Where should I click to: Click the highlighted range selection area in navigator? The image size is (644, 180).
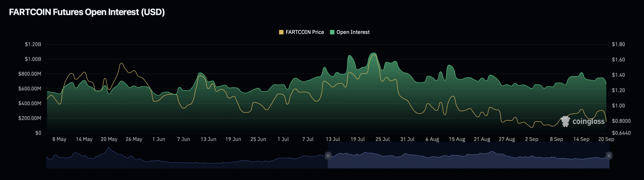(x=468, y=156)
